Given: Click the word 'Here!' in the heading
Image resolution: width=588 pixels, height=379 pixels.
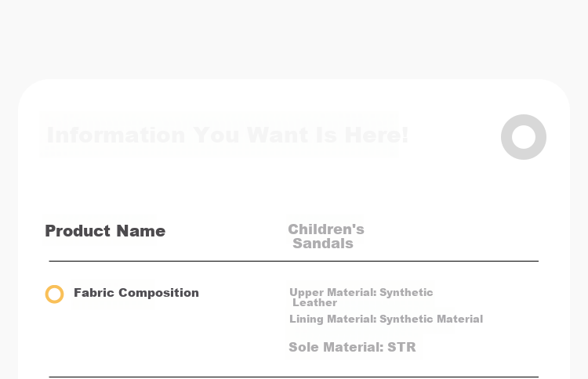Looking at the screenshot, I should (376, 135).
